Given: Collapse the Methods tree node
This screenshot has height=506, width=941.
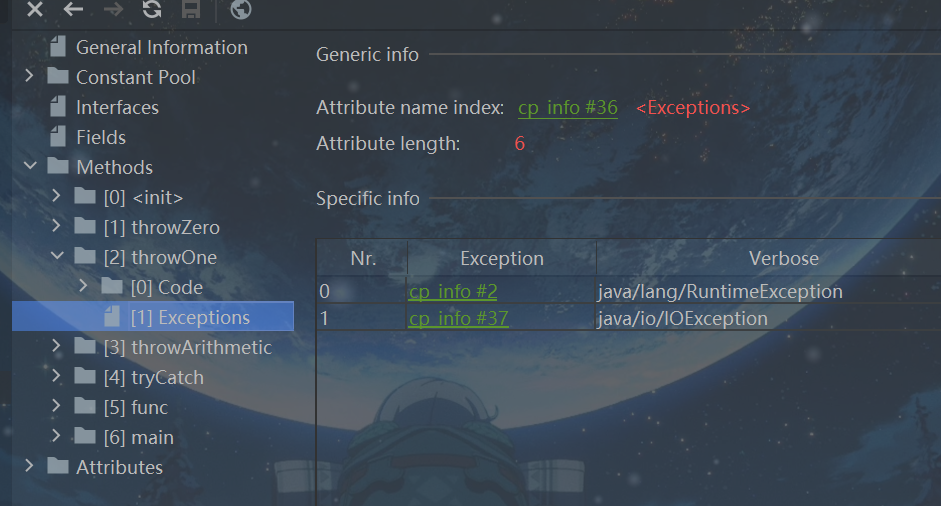Looking at the screenshot, I should click(29, 167).
